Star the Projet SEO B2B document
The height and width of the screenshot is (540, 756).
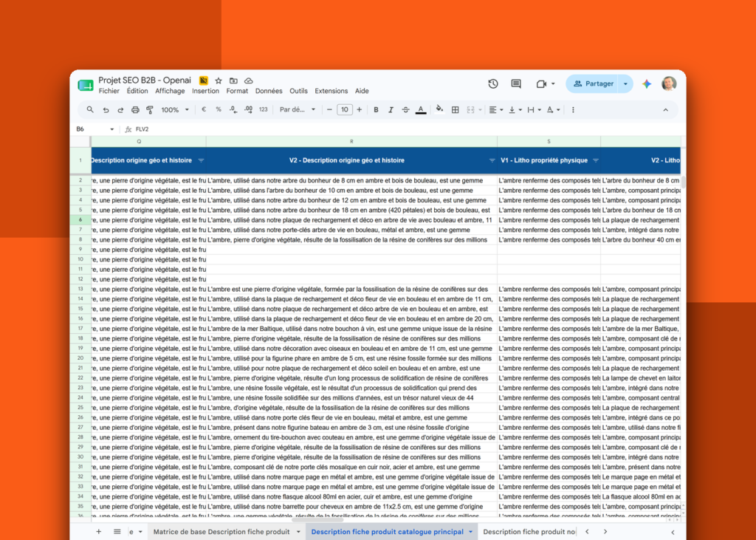(219, 81)
